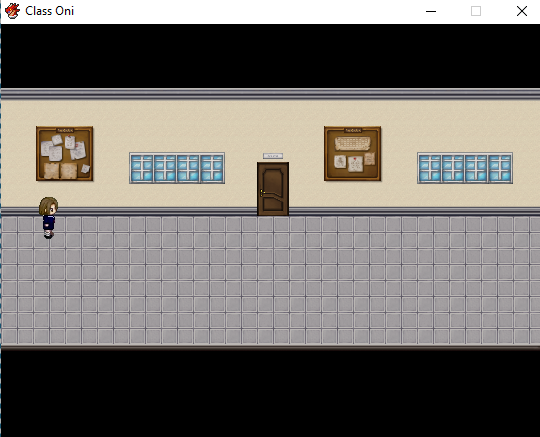Click the small nameplate sign above the door
Viewport: 540px width, 437px height.
pyautogui.click(x=273, y=156)
